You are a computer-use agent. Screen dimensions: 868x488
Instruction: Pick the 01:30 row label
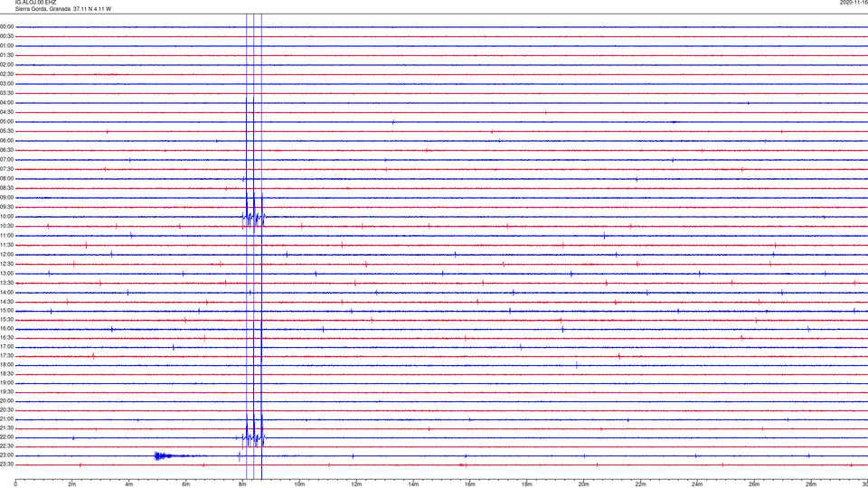click(x=7, y=55)
